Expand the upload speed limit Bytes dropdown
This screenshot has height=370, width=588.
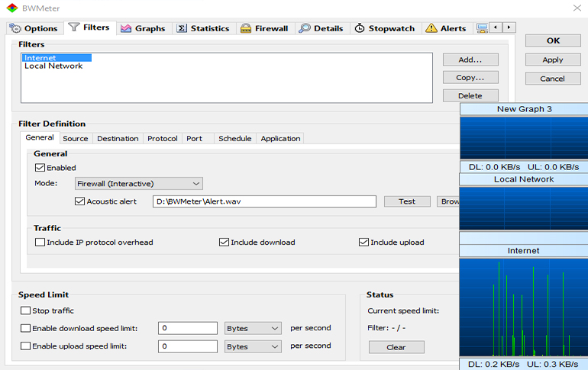(253, 346)
